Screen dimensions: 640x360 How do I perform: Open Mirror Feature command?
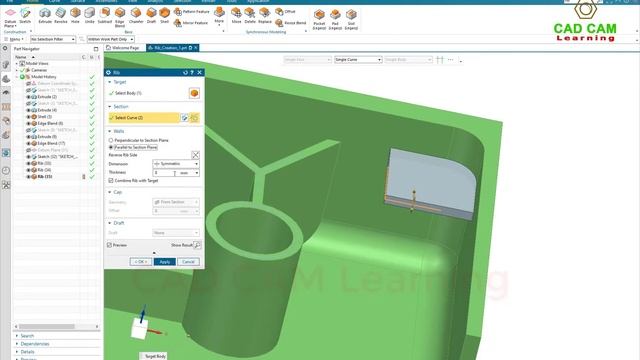(x=191, y=23)
